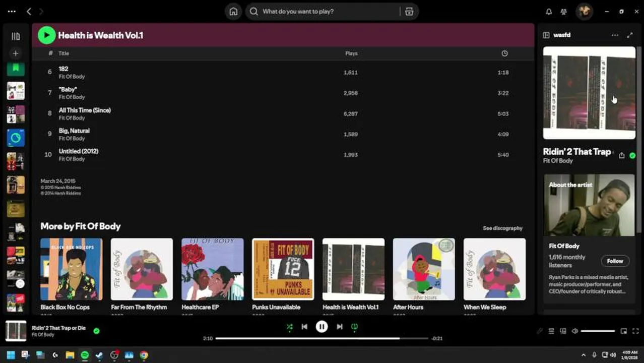
Task: Show hidden icons in the system tray
Action: pyautogui.click(x=584, y=355)
